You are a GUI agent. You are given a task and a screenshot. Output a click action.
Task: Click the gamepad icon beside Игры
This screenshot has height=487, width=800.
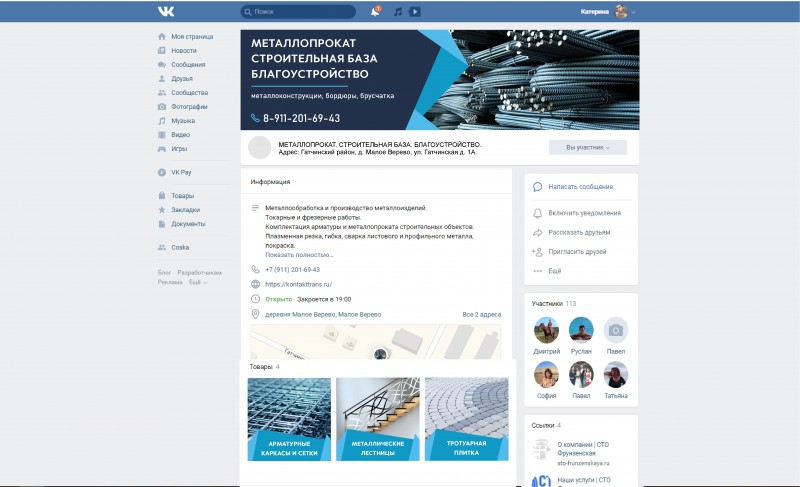pos(162,149)
